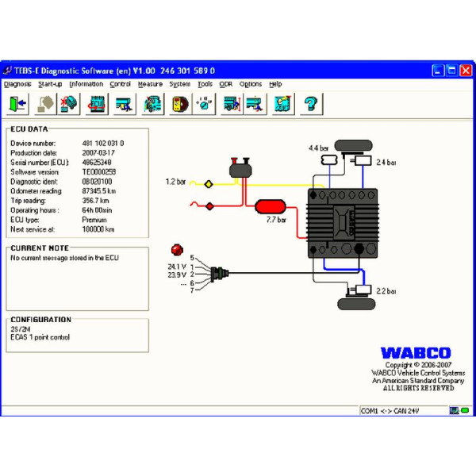Click the round gauge dial toolbar icon
The image size is (476, 476).
coord(205,103)
